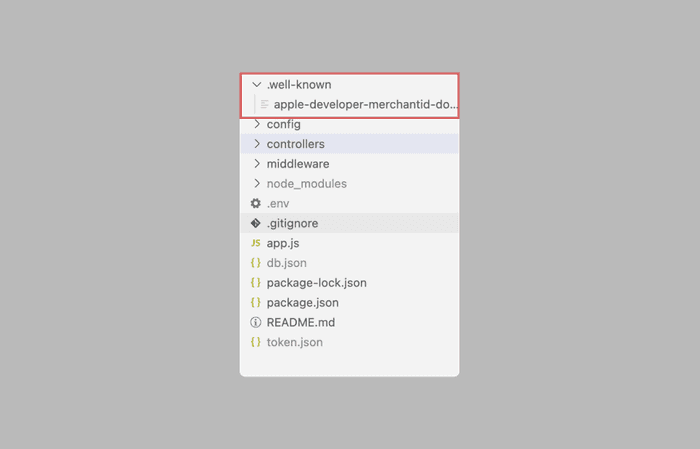The width and height of the screenshot is (700, 449).
Task: Expand the controllers folder chevron
Action: point(257,144)
